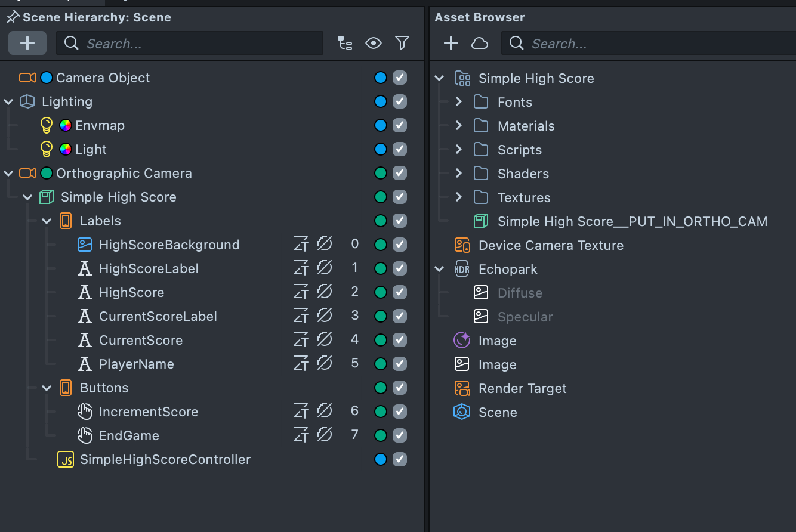Click the pin icon beside Scene Hierarchy title
Viewport: 796px width, 532px height.
[x=13, y=17]
